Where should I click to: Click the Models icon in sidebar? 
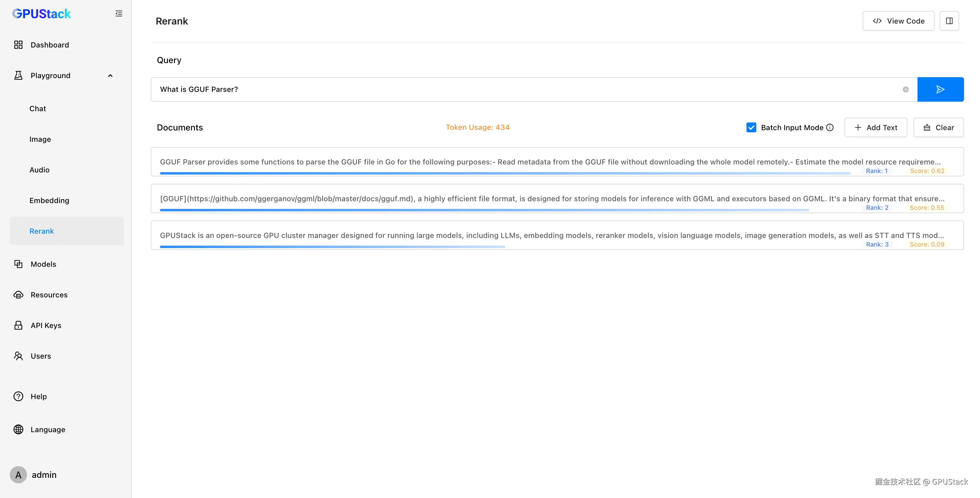[x=18, y=264]
